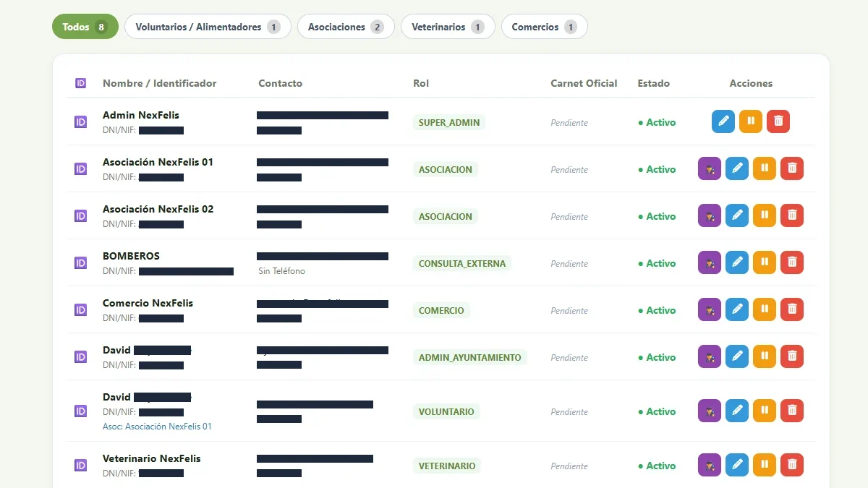
Task: Click purple officer icon in VOLUNTARIO row
Action: [x=710, y=411]
